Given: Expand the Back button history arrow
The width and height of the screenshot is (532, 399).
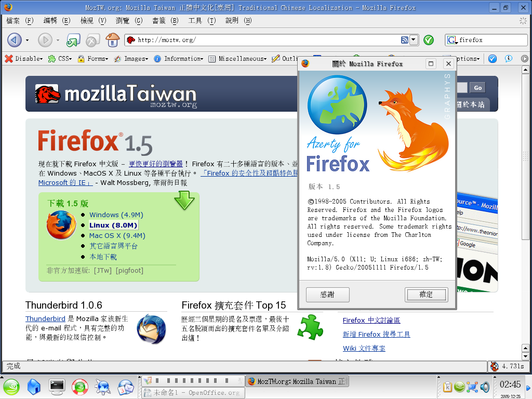Looking at the screenshot, I should coord(27,40).
